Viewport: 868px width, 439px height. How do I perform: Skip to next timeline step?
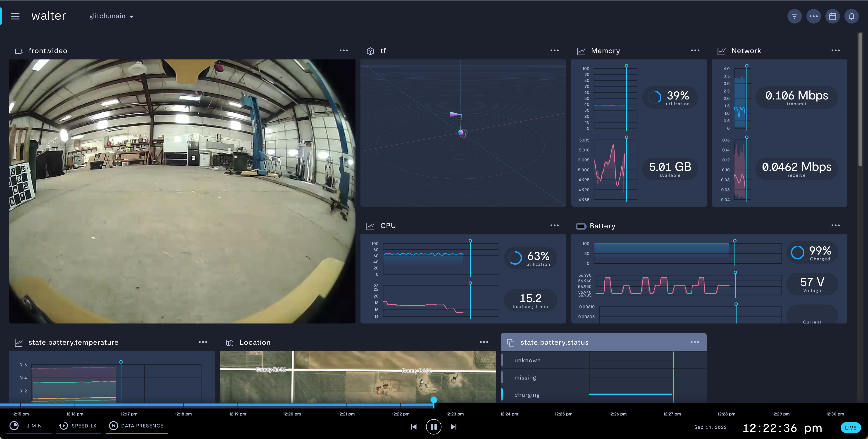coord(453,427)
